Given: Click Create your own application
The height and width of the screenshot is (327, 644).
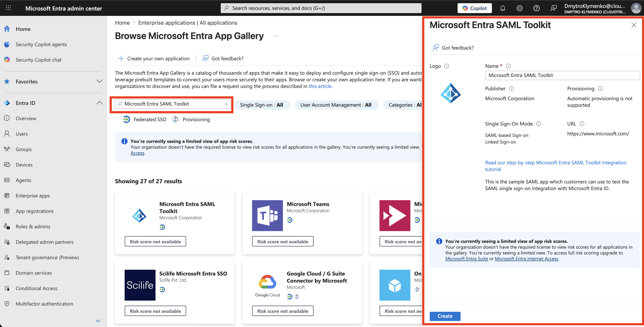Looking at the screenshot, I should 154,59.
